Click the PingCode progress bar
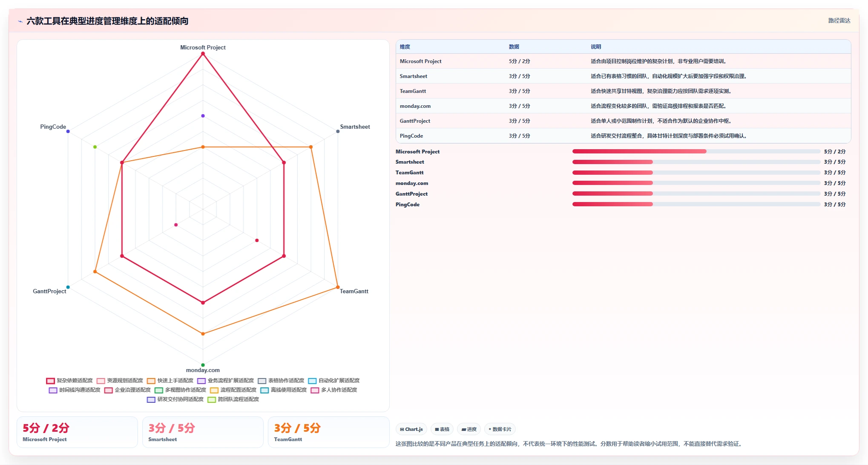868x465 pixels. click(x=696, y=204)
